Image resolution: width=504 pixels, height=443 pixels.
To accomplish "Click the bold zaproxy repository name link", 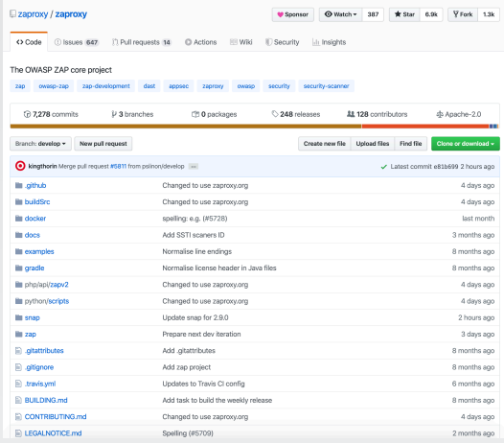I will 71,14.
